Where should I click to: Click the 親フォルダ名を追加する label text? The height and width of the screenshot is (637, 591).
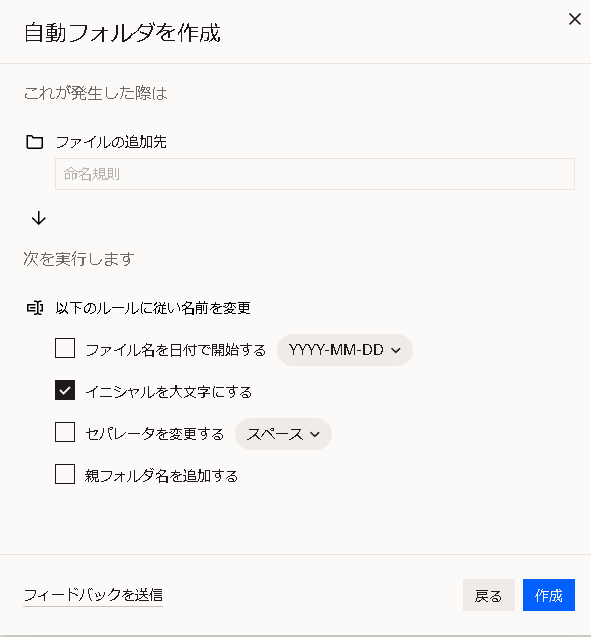point(161,476)
